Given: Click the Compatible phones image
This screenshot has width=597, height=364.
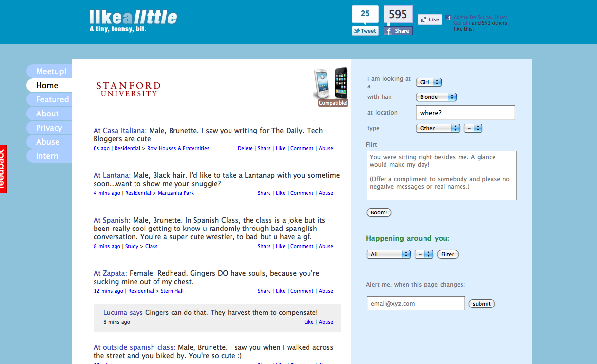Looking at the screenshot, I should 331,86.
